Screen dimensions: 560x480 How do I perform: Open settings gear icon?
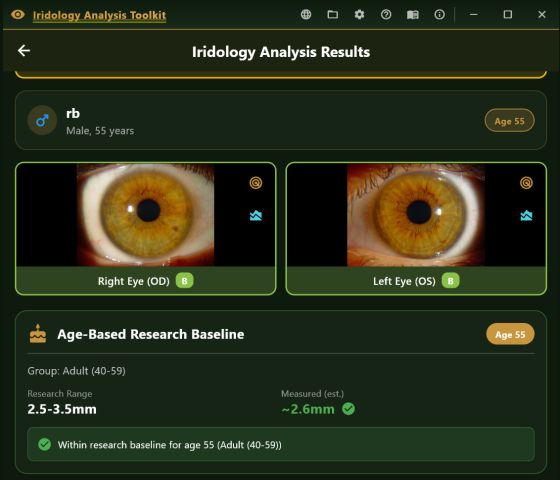tap(359, 15)
